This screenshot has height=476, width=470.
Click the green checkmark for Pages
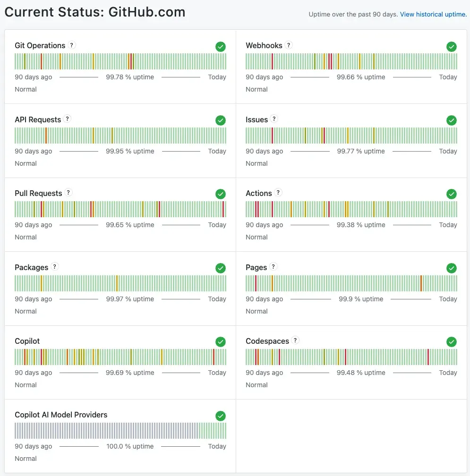452,268
